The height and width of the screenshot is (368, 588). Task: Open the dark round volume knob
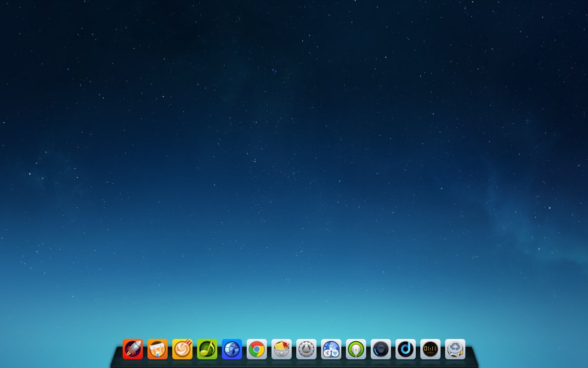(x=381, y=349)
